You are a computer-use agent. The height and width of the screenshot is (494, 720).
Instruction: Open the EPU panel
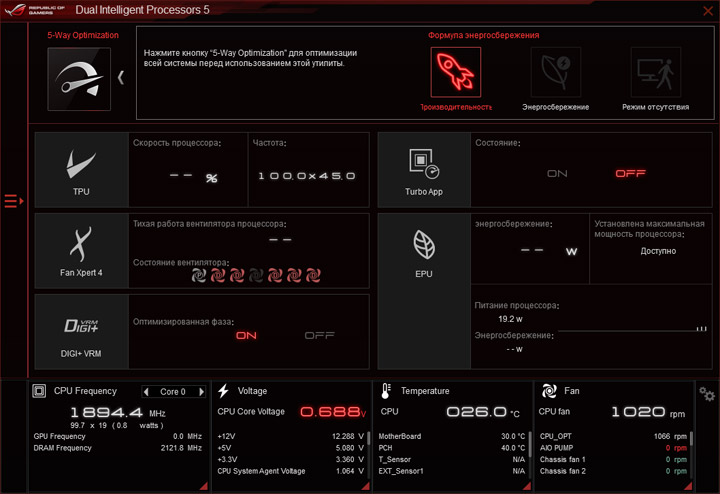click(x=424, y=291)
